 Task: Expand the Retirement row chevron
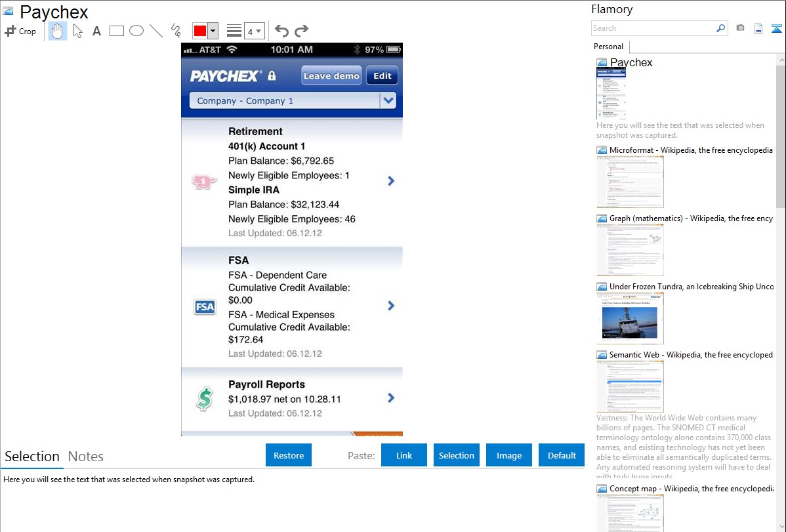[391, 181]
